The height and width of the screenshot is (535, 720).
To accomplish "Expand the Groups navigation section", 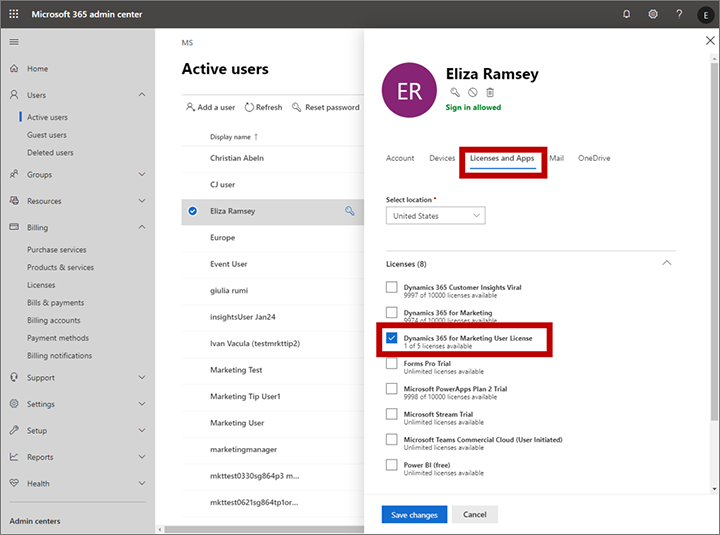I will coord(141,175).
